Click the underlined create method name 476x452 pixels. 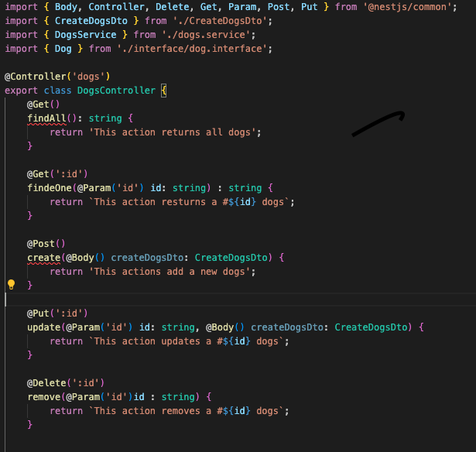[x=44, y=258]
